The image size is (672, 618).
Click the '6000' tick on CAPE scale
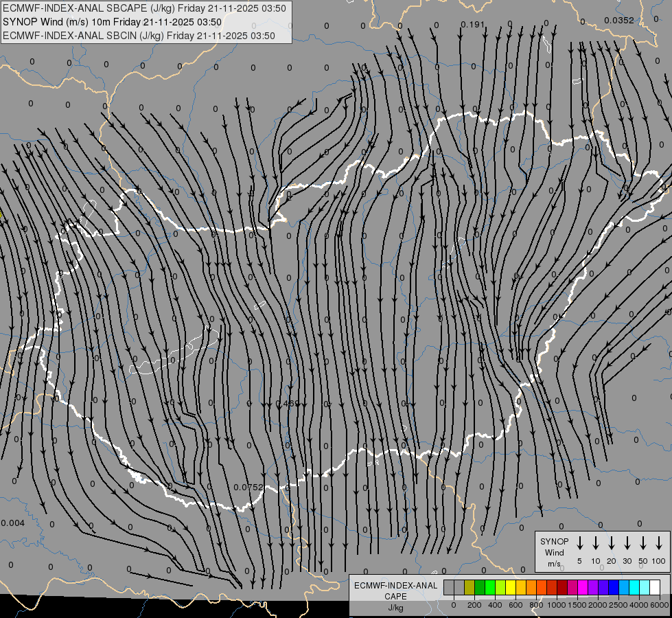pos(660,605)
